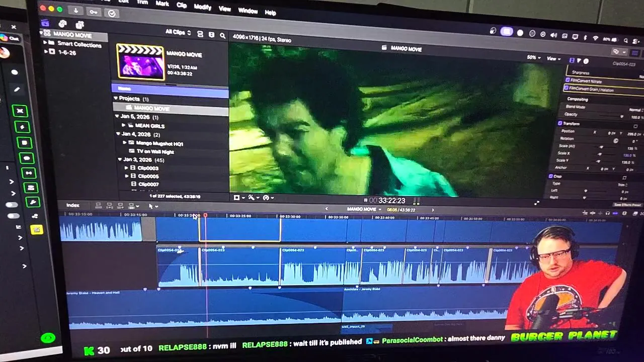
Task: Open the media import arrow button
Action: coord(76,10)
